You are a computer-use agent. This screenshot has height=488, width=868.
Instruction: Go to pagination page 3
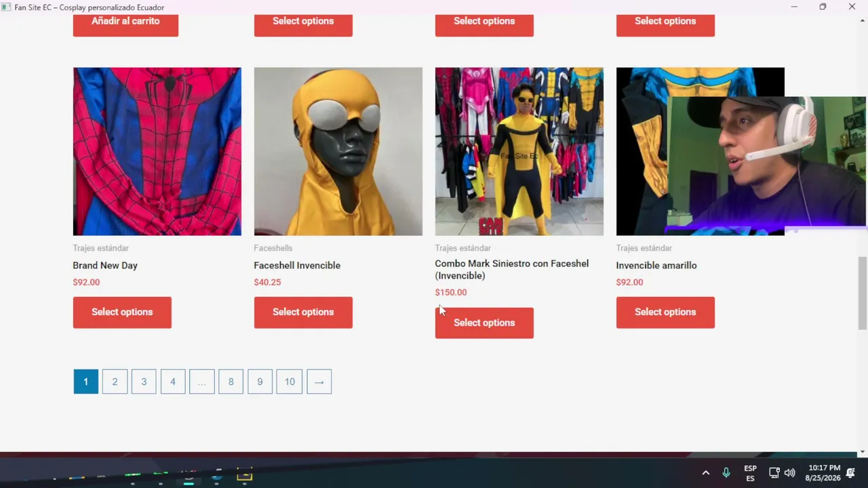point(144,382)
